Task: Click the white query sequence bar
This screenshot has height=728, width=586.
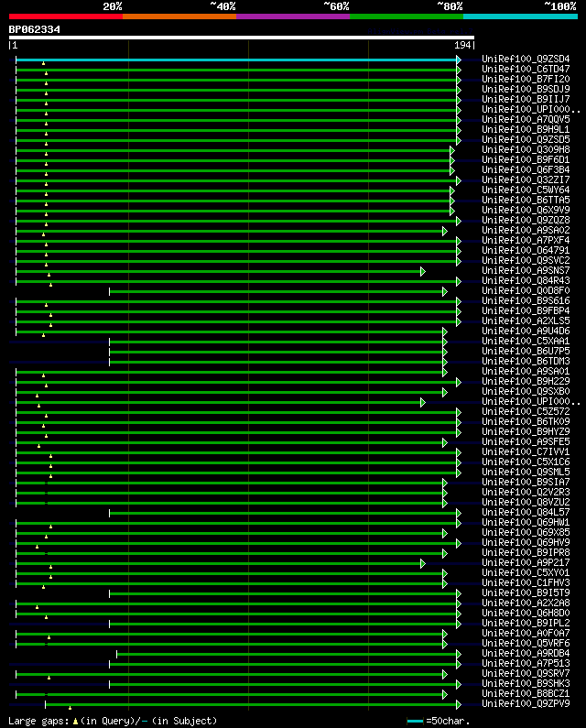Action: 242,38
